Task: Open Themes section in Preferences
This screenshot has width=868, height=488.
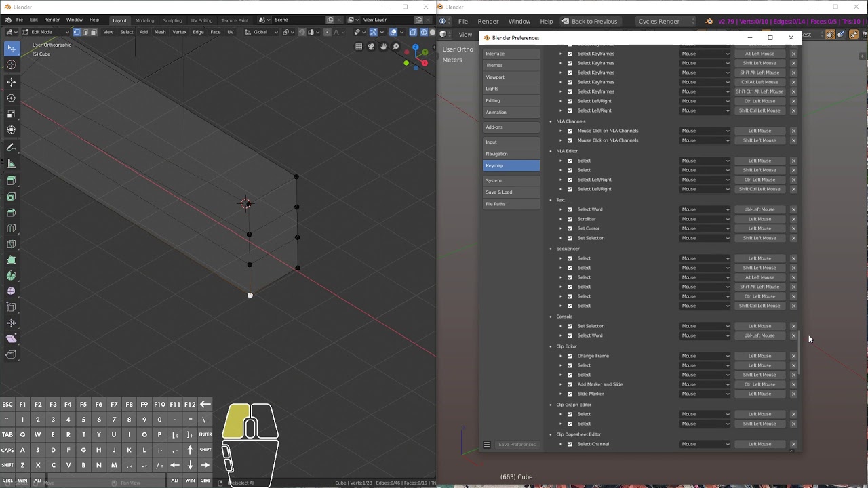Action: coord(511,65)
